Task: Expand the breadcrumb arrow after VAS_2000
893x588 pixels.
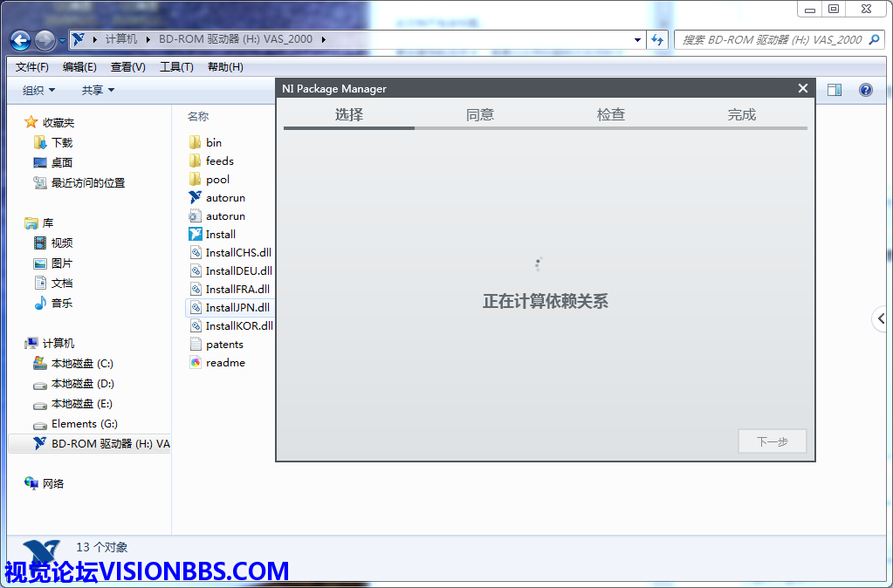Action: point(324,40)
